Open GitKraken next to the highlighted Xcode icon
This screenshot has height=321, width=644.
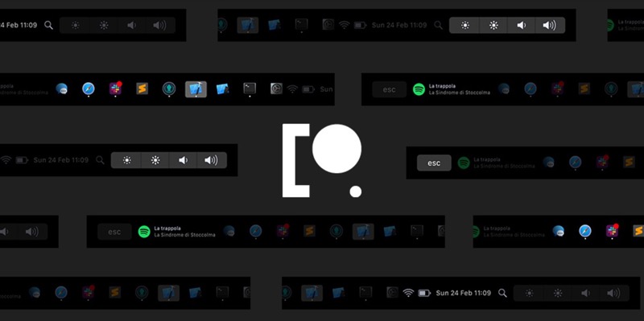169,88
